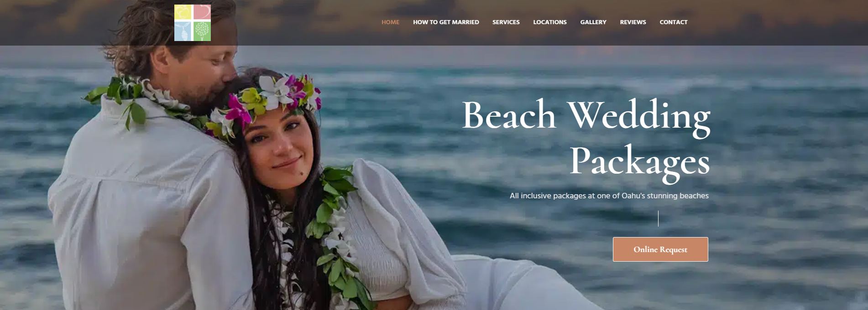Open the HOME nav item
Image resolution: width=868 pixels, height=310 pixels.
click(390, 22)
